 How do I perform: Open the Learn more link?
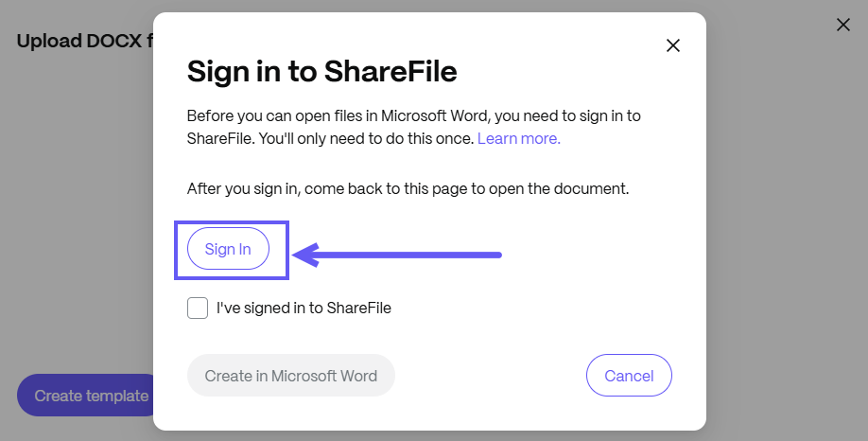tap(518, 138)
